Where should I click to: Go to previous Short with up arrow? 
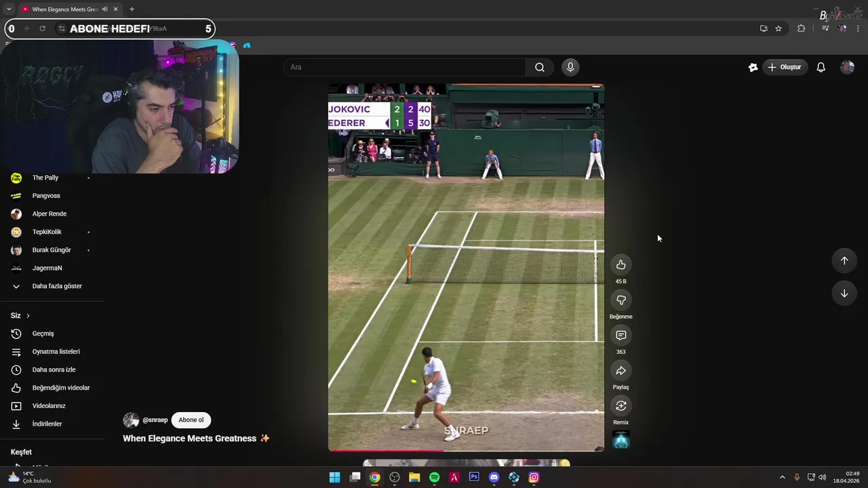coord(844,261)
